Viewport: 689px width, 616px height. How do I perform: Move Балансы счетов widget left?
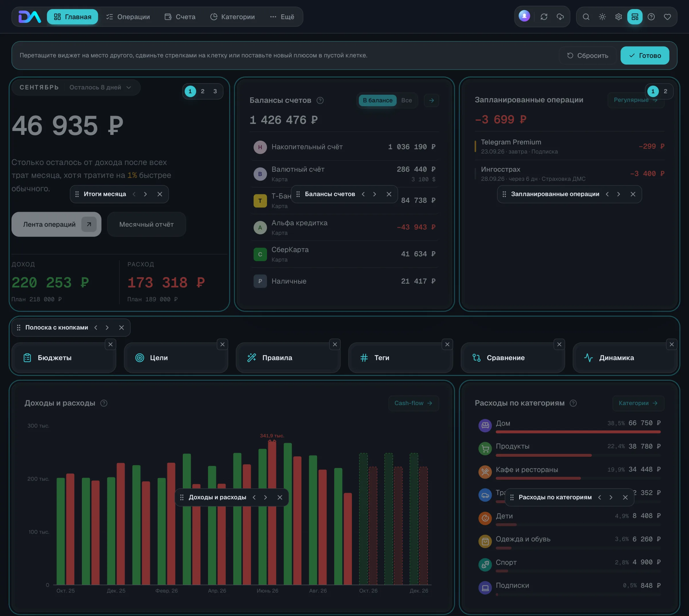(363, 194)
